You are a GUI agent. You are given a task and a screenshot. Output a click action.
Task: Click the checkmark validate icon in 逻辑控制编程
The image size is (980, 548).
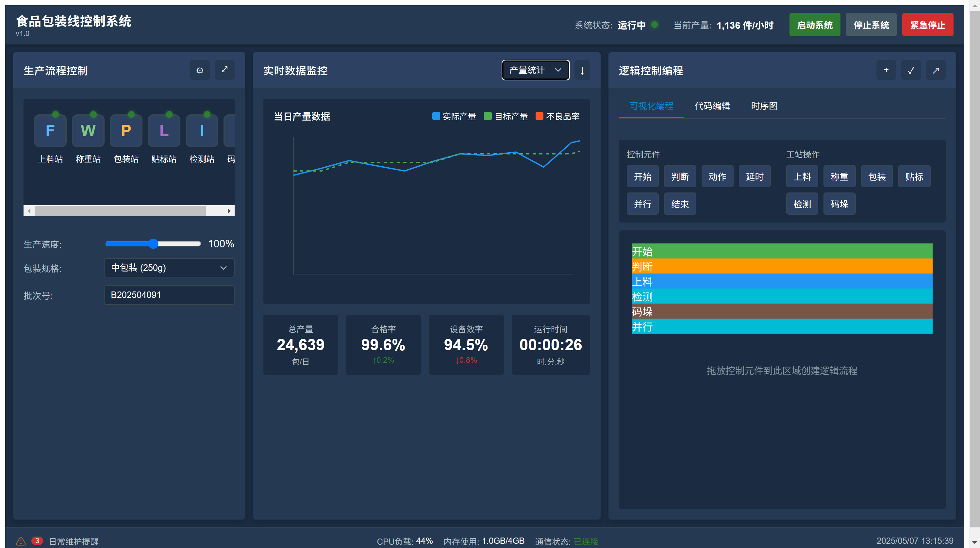coord(911,70)
